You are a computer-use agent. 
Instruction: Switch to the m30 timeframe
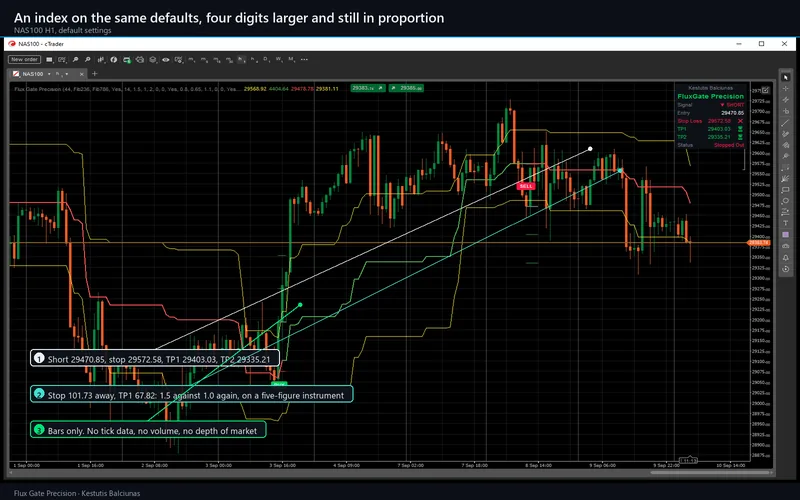[229, 59]
